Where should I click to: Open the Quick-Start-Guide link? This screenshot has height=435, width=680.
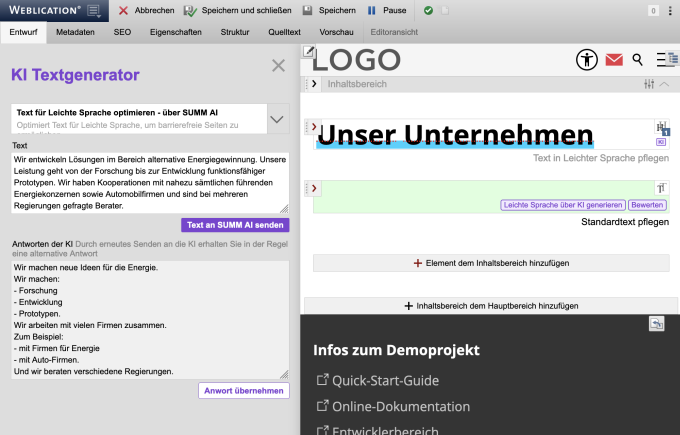pos(386,380)
